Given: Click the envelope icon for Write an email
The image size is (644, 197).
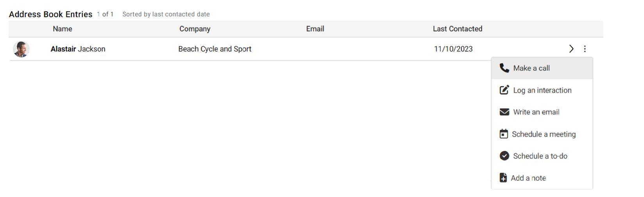Looking at the screenshot, I should 504,112.
